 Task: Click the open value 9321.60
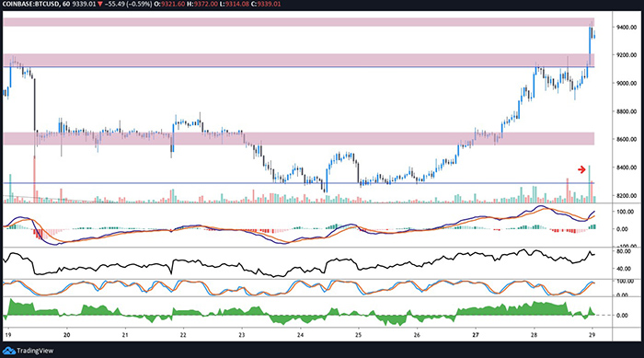coord(173,4)
